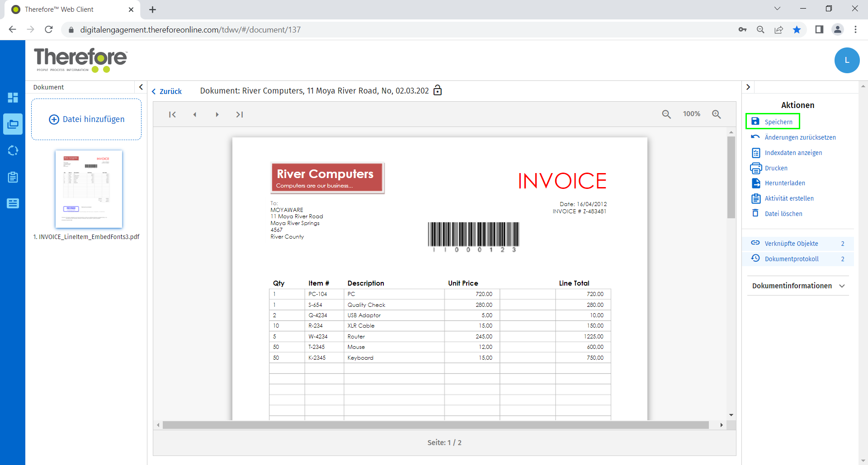
Task: Click the plus icon in Datei hinzufügen
Action: point(54,119)
